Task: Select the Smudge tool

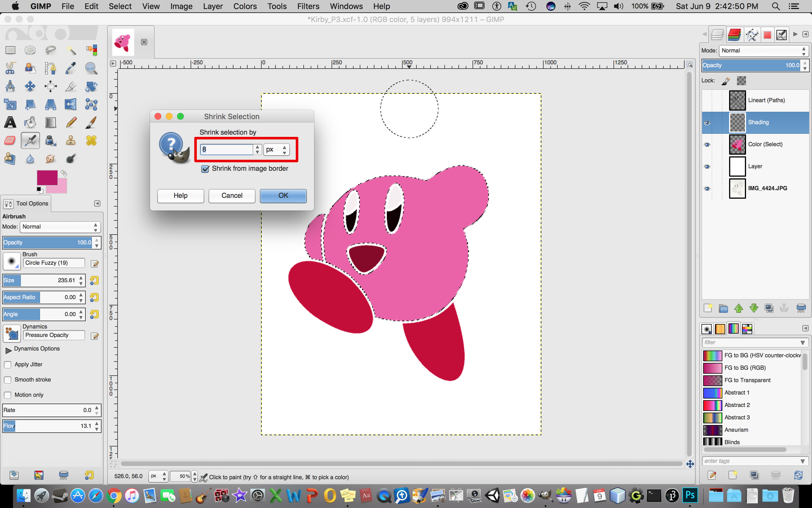Action: [50, 159]
